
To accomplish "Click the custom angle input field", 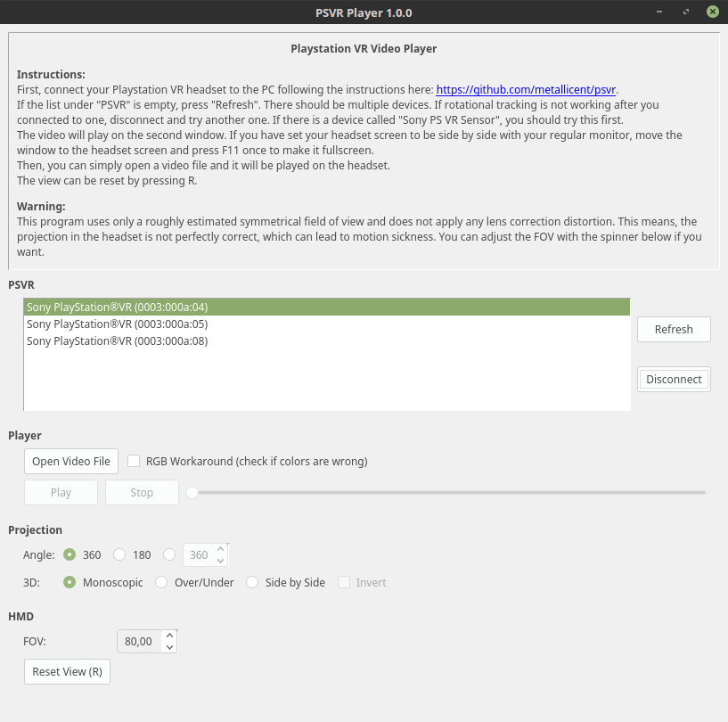I will click(x=198, y=554).
